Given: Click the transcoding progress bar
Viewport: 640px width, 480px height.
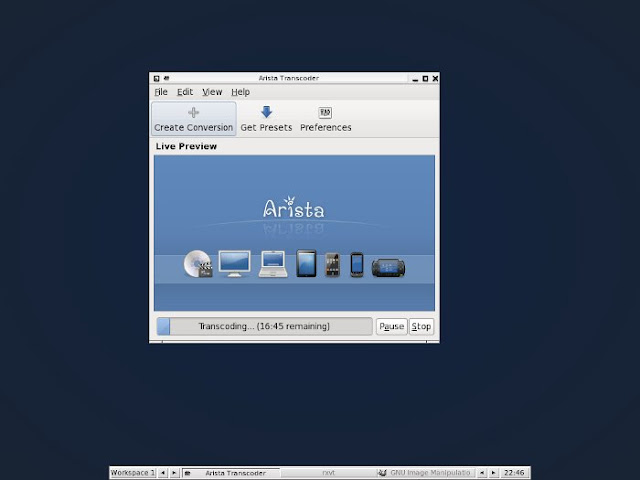Looking at the screenshot, I should [x=264, y=326].
